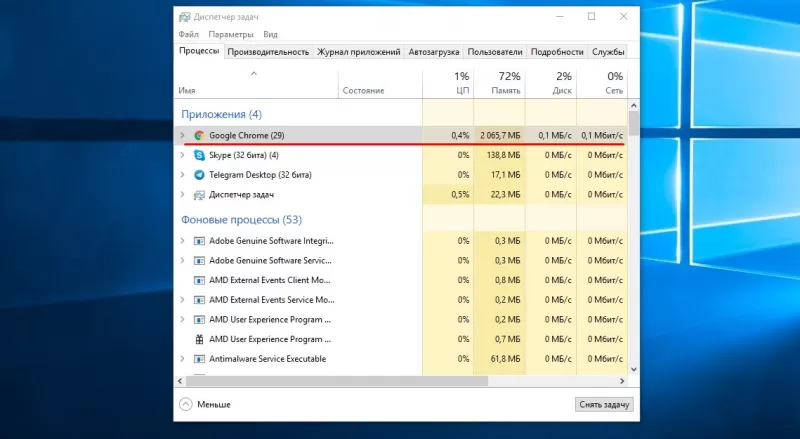The width and height of the screenshot is (800, 439).
Task: Click the Меньше details toggle label
Action: 214,404
